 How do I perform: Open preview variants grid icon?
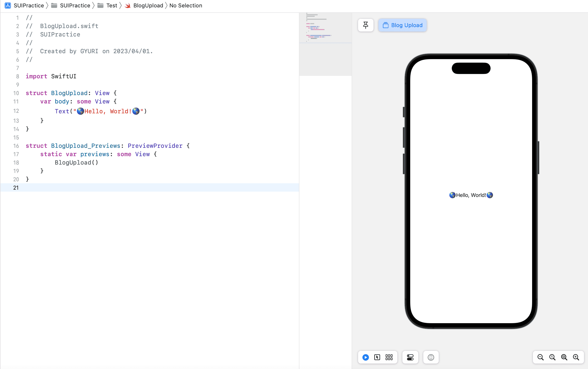[x=389, y=357]
